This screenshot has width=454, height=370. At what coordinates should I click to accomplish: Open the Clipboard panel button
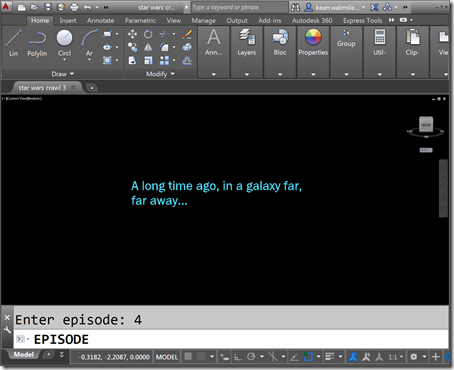click(x=413, y=43)
